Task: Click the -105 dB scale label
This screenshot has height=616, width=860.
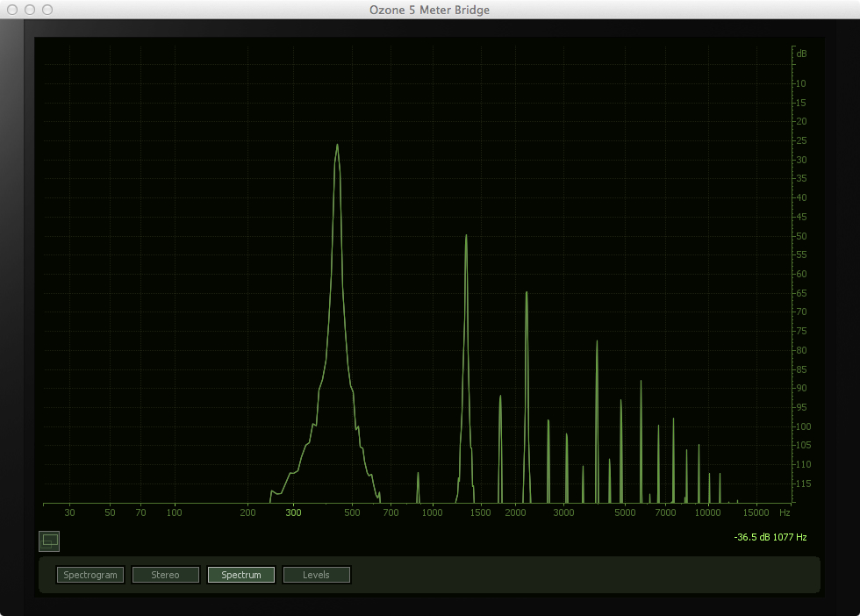Action: [x=802, y=446]
